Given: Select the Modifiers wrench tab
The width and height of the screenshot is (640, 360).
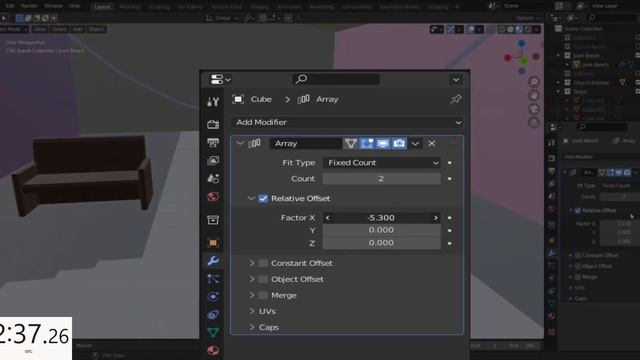Looking at the screenshot, I should [213, 261].
